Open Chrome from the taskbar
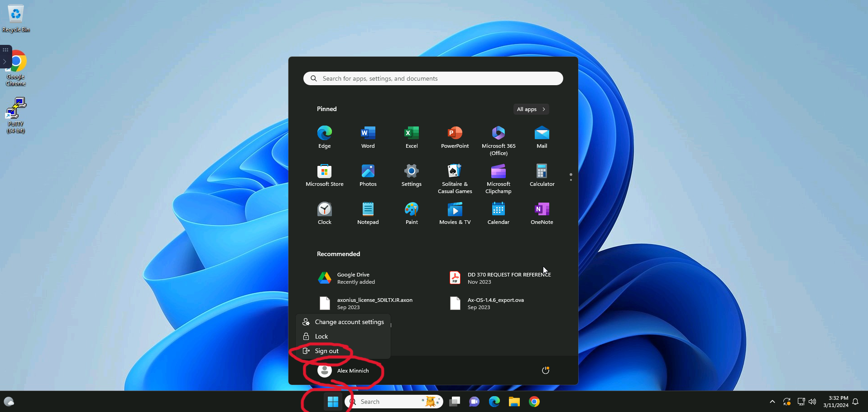 click(x=534, y=402)
